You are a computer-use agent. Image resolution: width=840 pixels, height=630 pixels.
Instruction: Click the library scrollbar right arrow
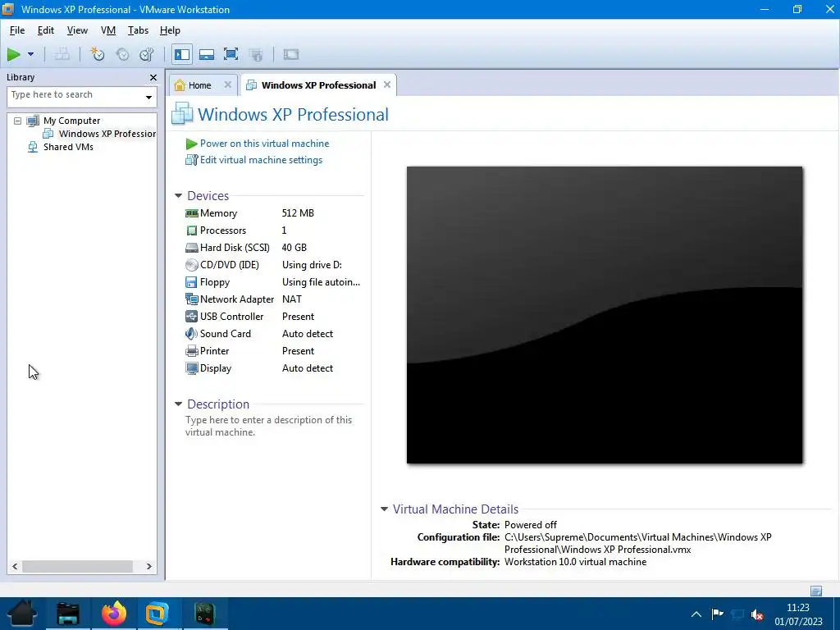(149, 566)
